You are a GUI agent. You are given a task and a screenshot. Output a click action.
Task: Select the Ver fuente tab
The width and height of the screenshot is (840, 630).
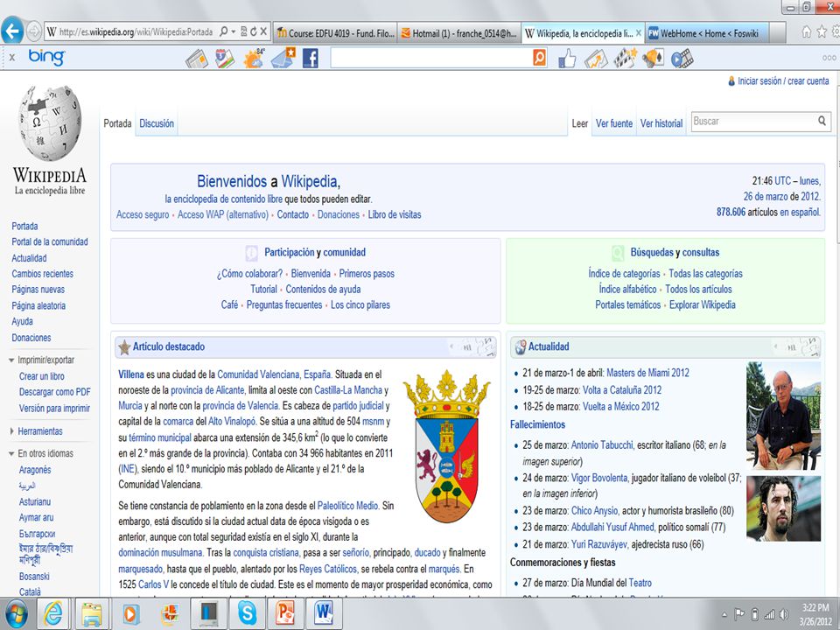[x=614, y=123]
